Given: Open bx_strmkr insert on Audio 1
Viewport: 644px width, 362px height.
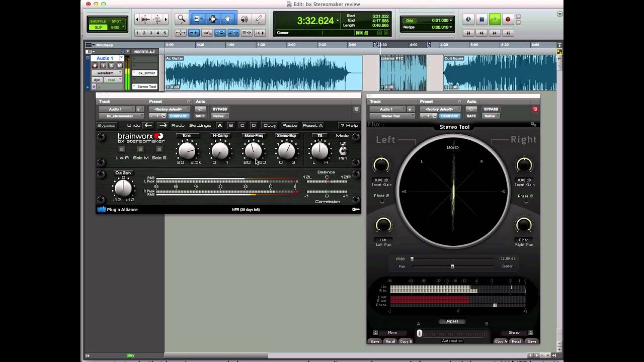Looking at the screenshot, I should (x=145, y=73).
